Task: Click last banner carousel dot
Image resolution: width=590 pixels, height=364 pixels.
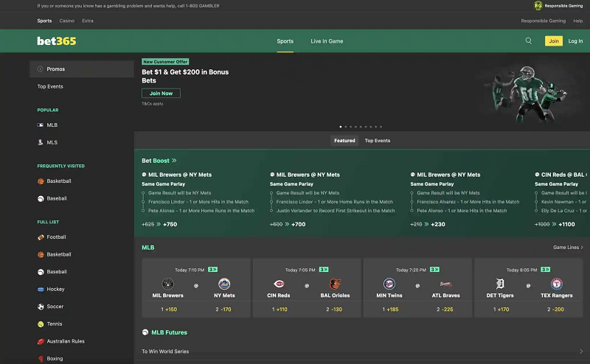Action: [x=381, y=127]
